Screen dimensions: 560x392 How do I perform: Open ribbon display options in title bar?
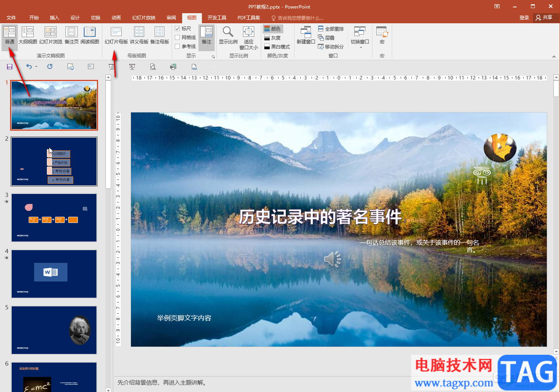(497, 6)
